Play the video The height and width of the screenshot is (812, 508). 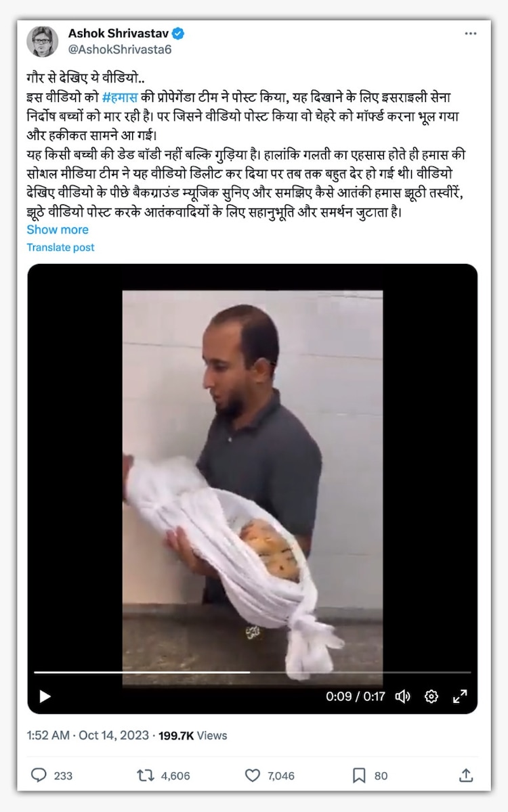(45, 696)
